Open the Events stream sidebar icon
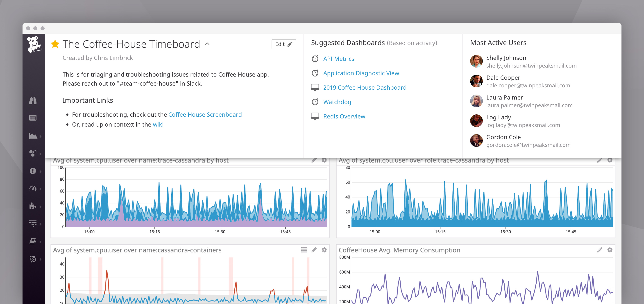Image resolution: width=644 pixels, height=304 pixels. coord(34,118)
